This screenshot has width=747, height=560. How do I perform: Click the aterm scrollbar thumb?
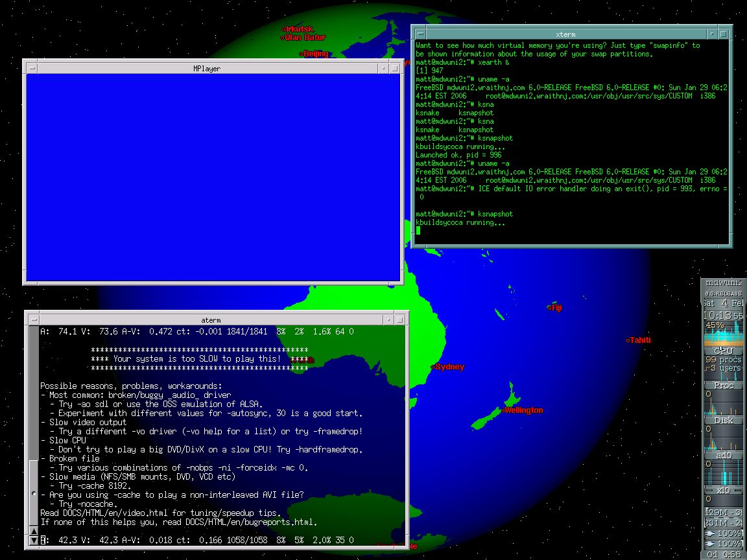point(34,493)
